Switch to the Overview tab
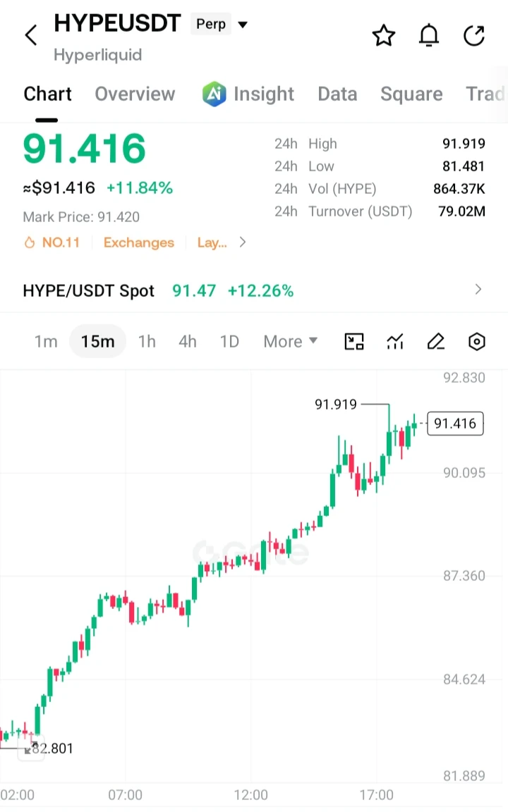 135,94
